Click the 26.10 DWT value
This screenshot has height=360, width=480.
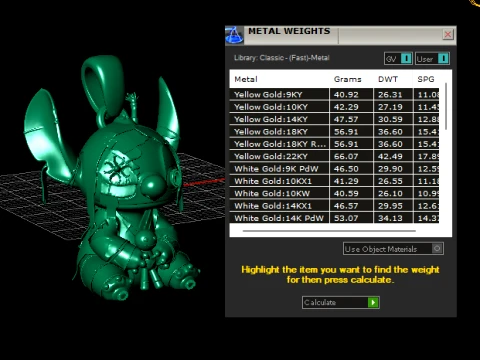tap(390, 193)
